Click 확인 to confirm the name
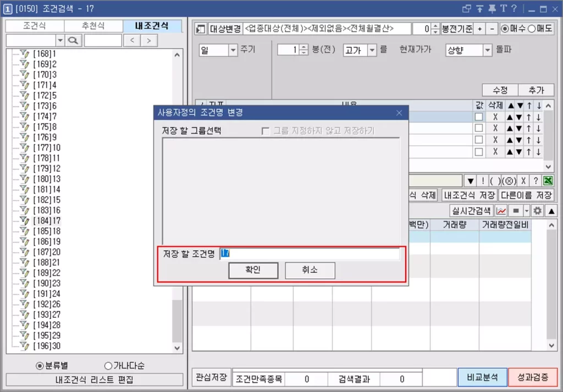This screenshot has width=563, height=392. pyautogui.click(x=253, y=270)
